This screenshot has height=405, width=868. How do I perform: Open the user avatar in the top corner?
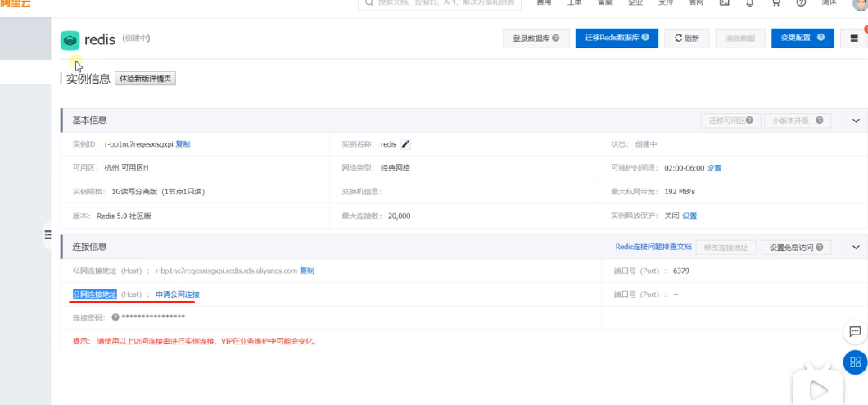pyautogui.click(x=860, y=4)
